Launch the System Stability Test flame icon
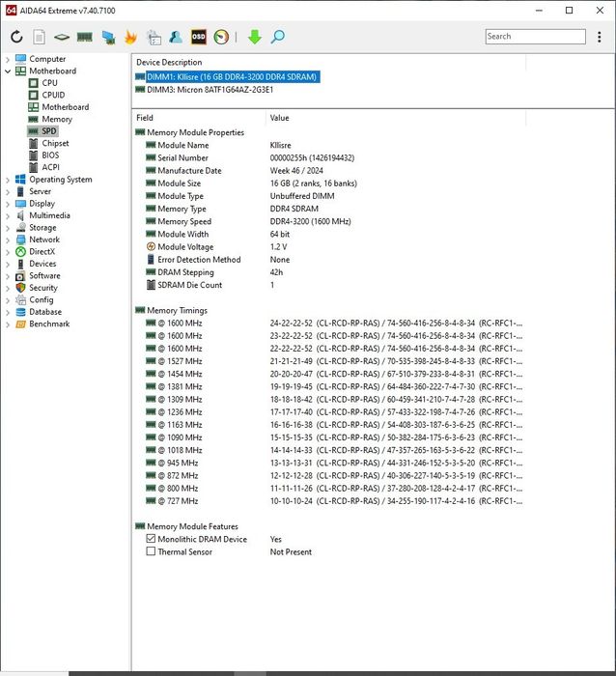 tap(130, 37)
